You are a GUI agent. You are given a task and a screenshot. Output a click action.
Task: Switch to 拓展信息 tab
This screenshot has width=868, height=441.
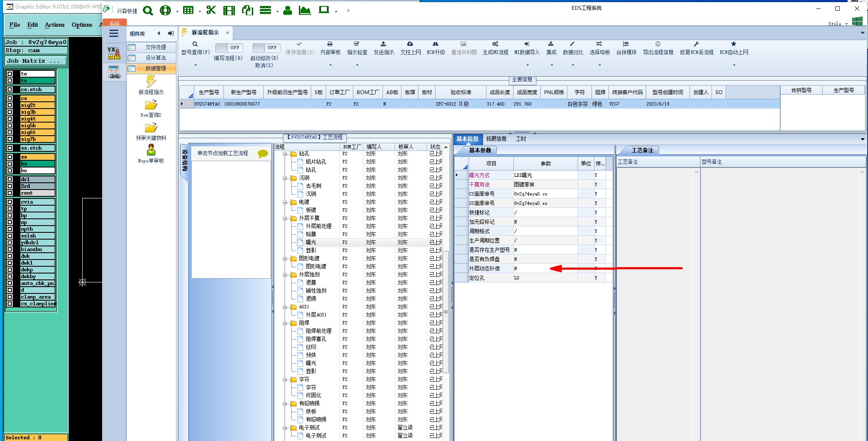pyautogui.click(x=496, y=139)
